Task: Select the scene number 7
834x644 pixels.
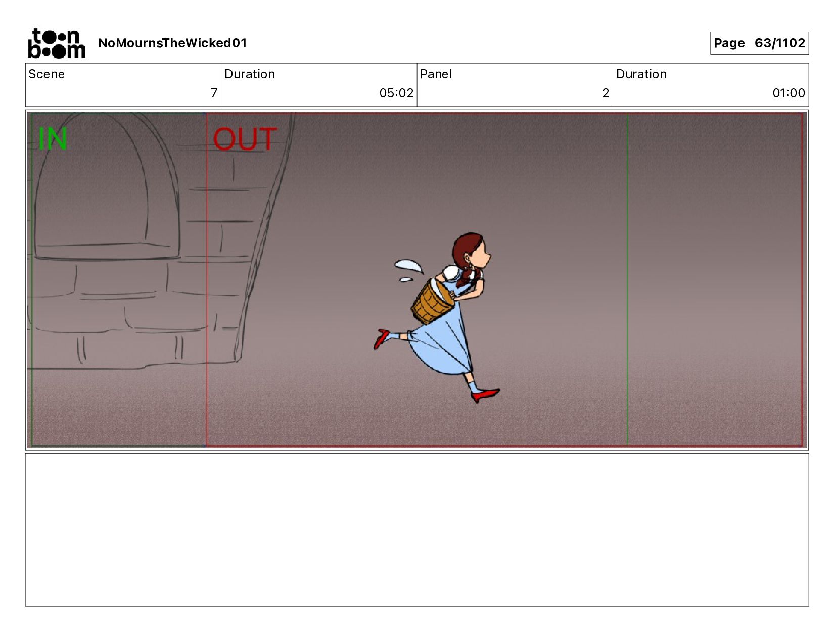Action: pyautogui.click(x=214, y=93)
